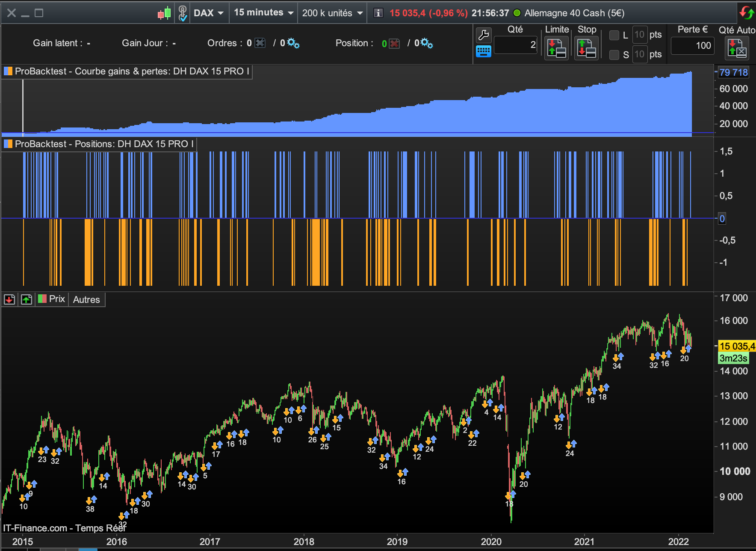756x551 pixels.
Task: Open the 15 minutes timeframe dropdown
Action: (x=263, y=13)
